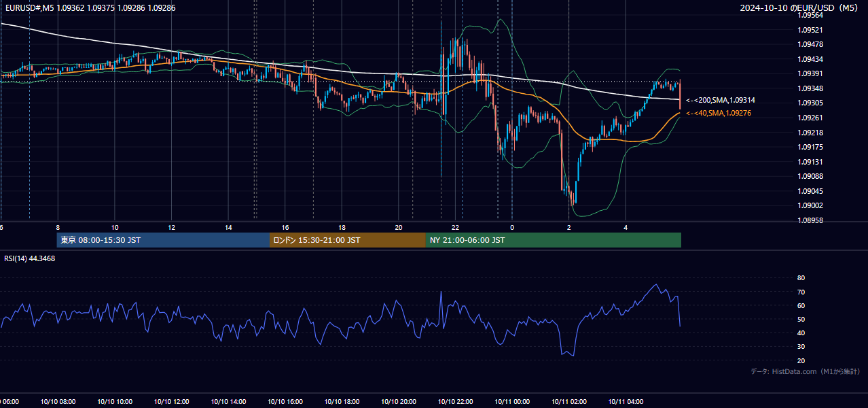Click the 10/10 16:00 time label

285,402
